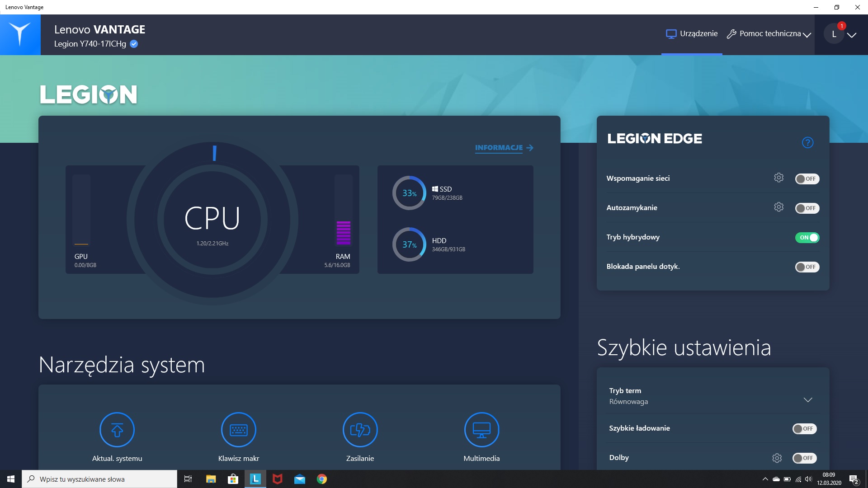Open Legion Edge help question mark

point(807,142)
